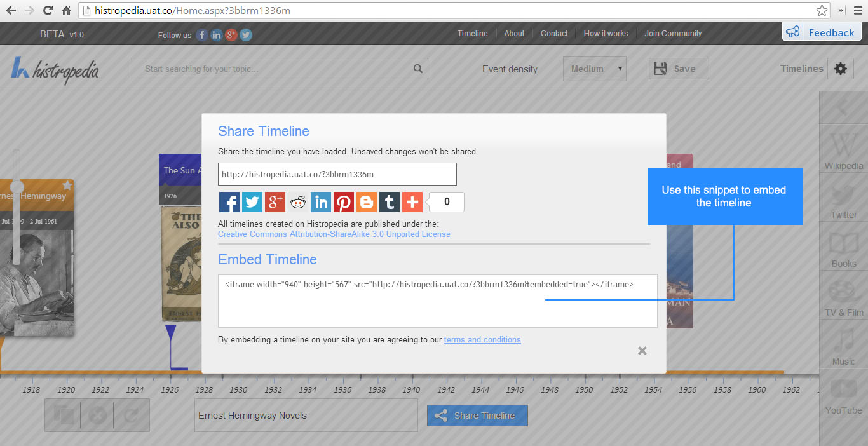
Task: Expand the Event density Medium dropdown
Action: 594,69
